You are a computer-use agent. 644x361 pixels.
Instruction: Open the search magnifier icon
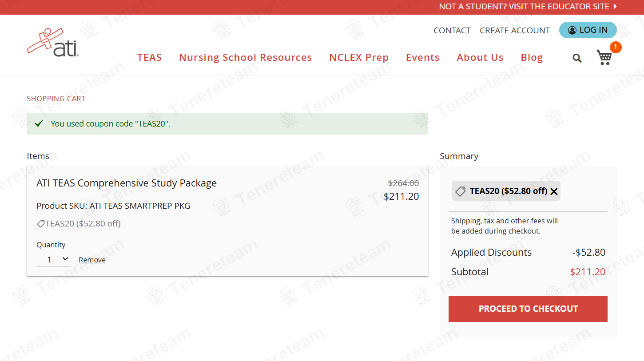pos(577,58)
